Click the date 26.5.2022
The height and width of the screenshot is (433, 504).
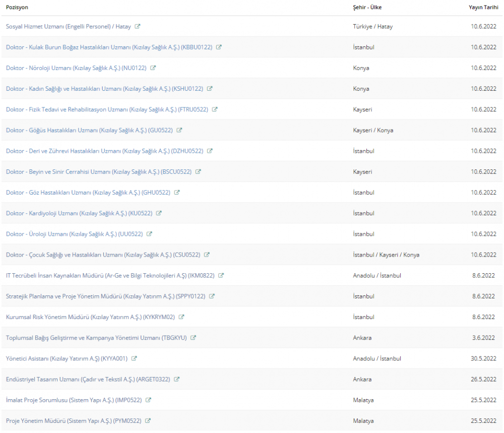coord(483,380)
